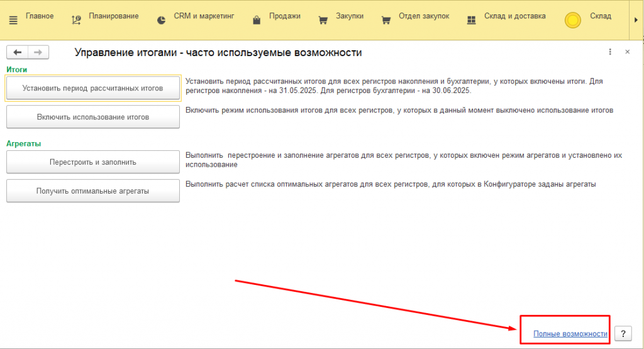Click Установить период рассчитанных итогов button

tap(93, 88)
